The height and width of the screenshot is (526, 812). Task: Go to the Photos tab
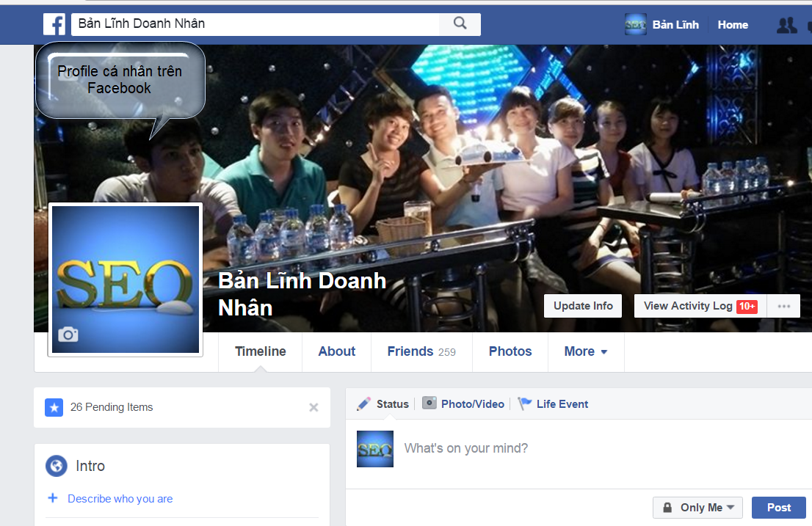tap(510, 351)
